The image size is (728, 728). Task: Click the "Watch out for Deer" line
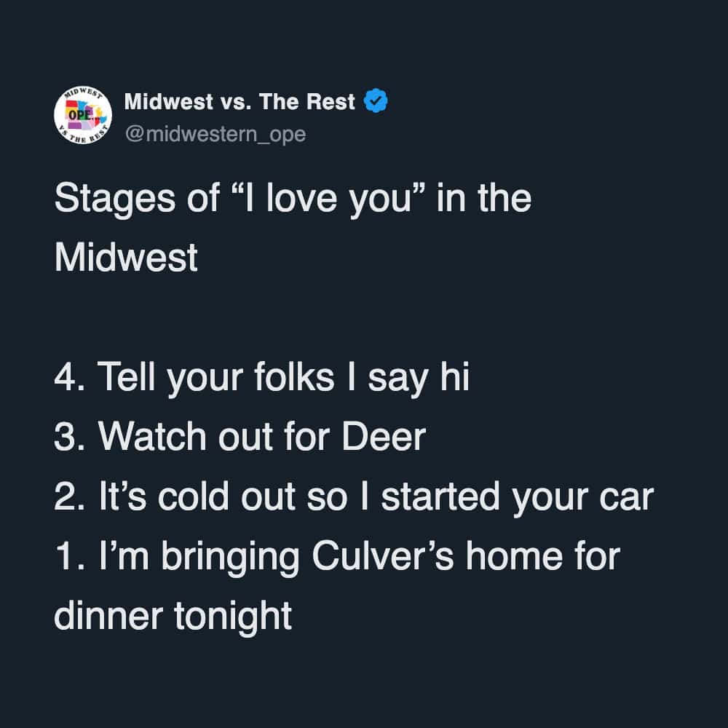[x=240, y=437]
